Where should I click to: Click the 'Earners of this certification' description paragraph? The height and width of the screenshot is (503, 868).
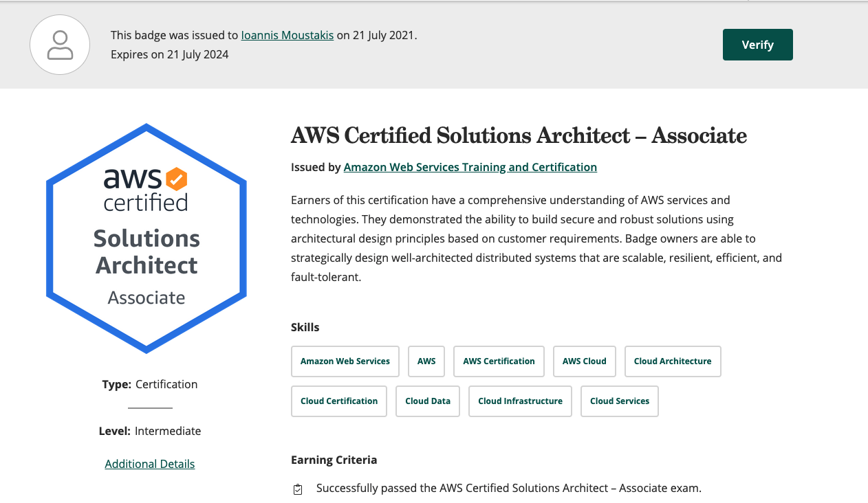point(536,238)
